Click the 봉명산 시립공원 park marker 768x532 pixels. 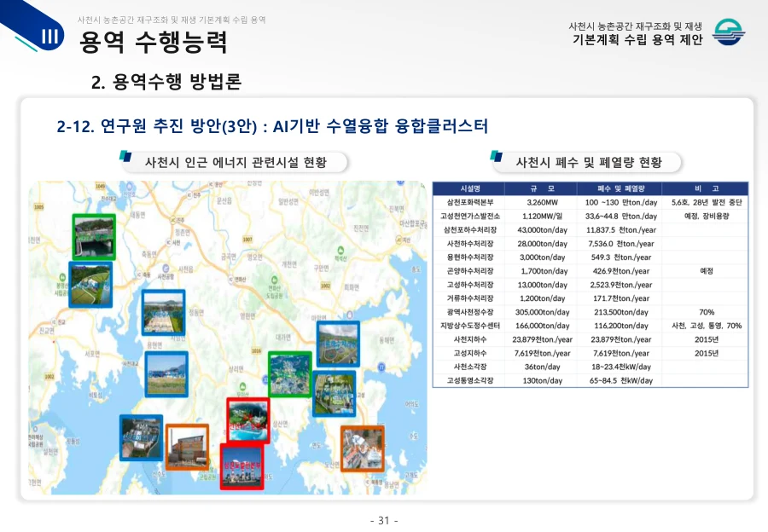pyautogui.click(x=62, y=277)
